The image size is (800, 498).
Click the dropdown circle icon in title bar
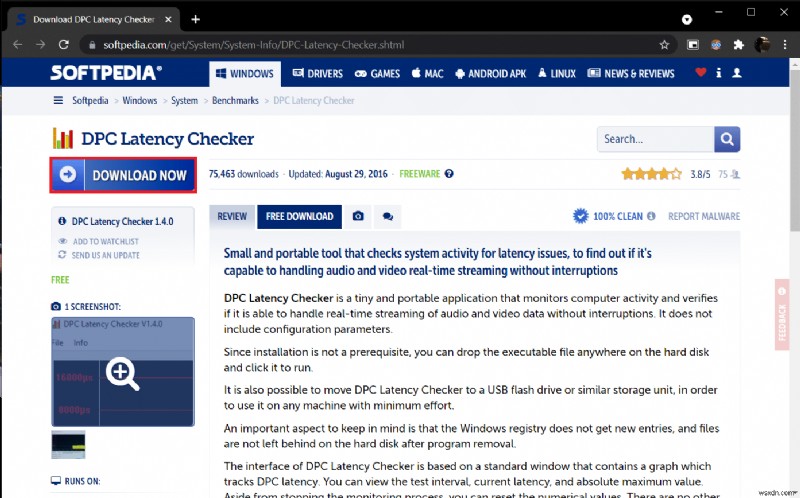(687, 19)
